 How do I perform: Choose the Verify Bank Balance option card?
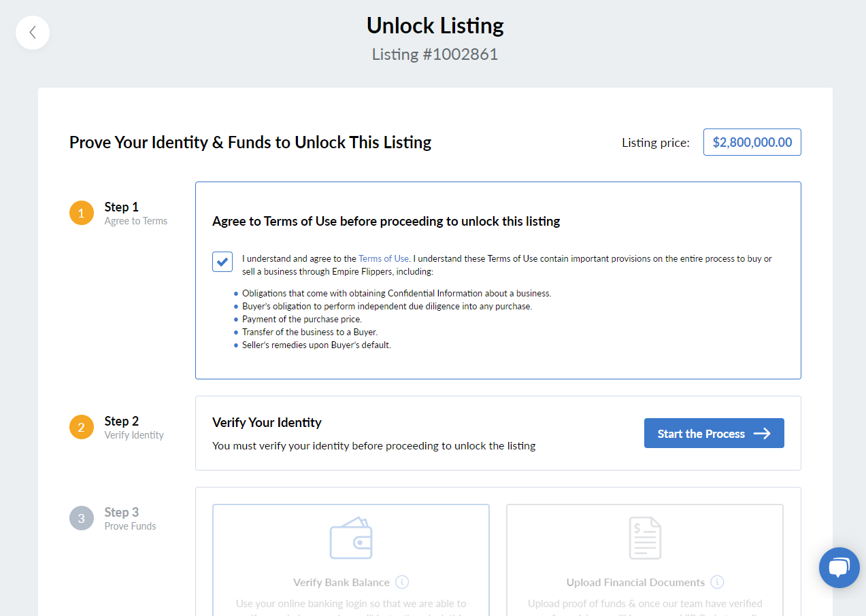click(351, 560)
